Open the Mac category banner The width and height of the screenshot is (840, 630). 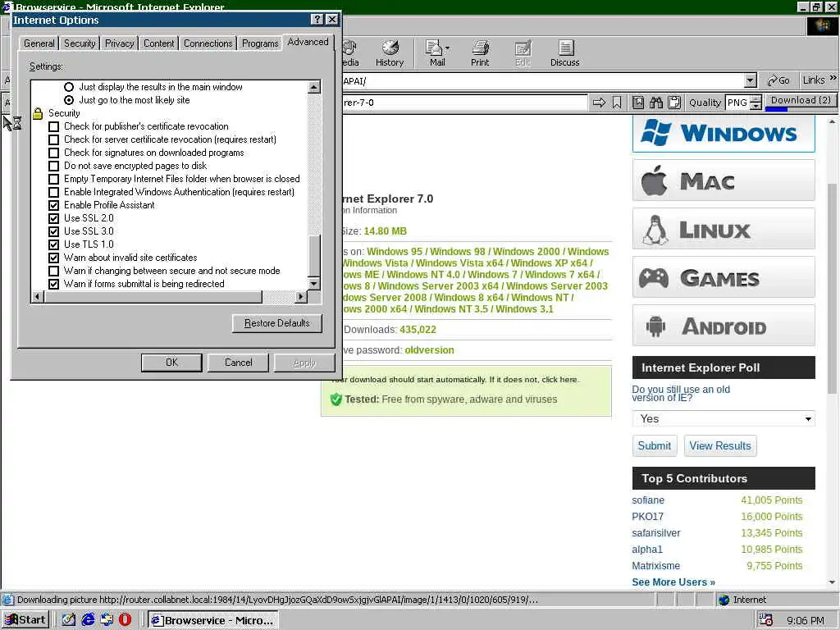click(724, 180)
